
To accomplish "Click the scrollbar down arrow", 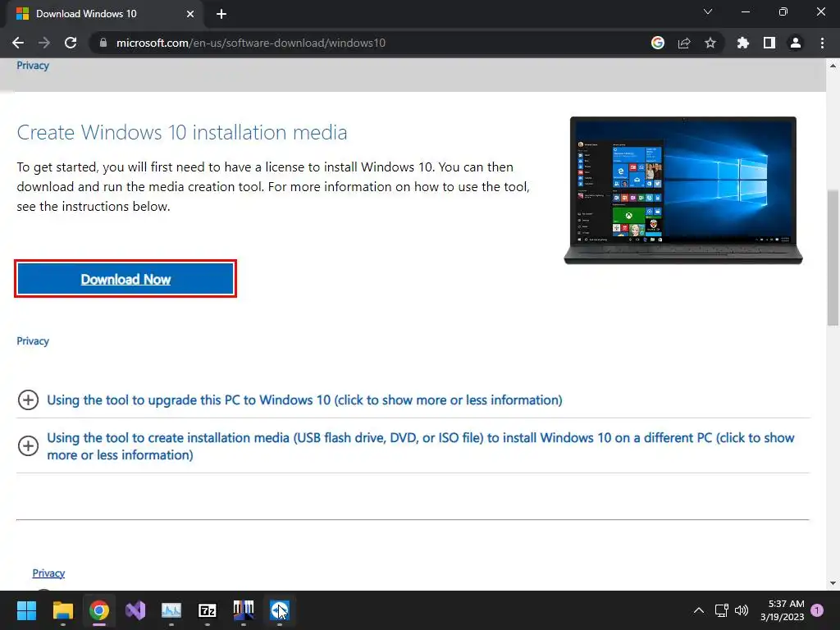I will tap(833, 583).
